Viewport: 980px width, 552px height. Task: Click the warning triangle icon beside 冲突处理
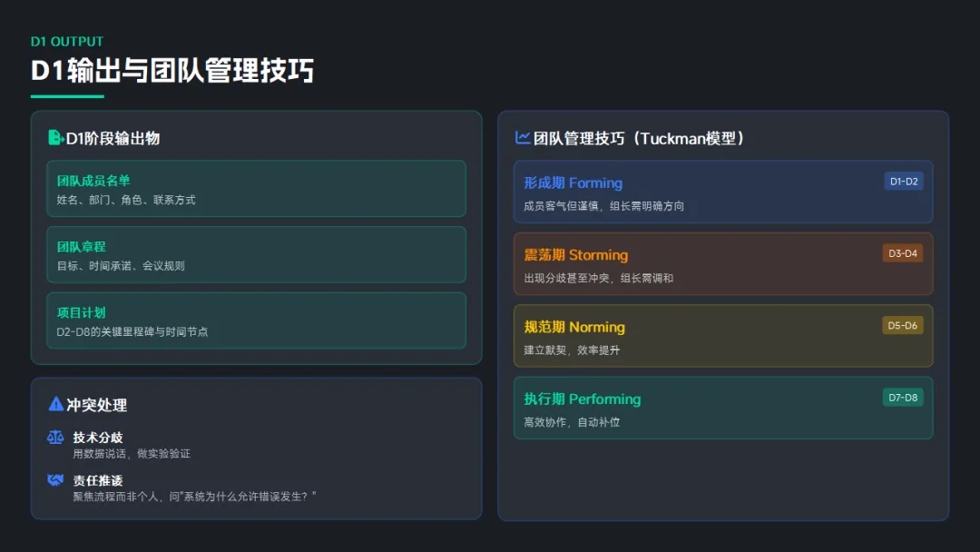tap(55, 405)
